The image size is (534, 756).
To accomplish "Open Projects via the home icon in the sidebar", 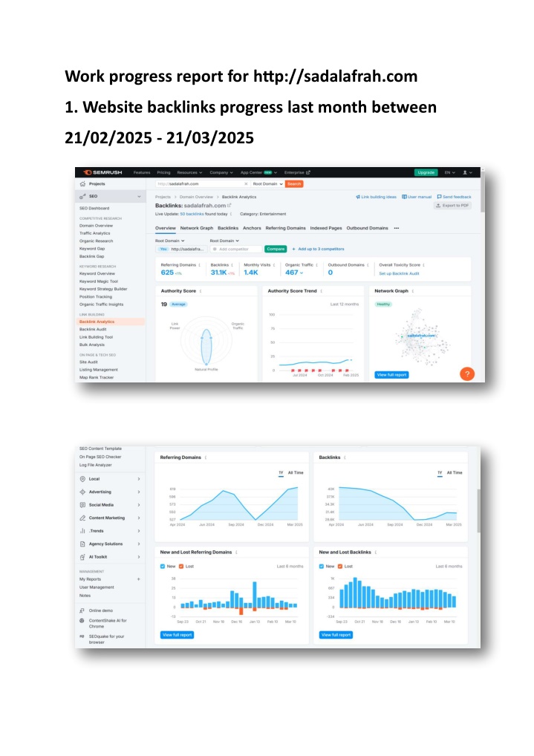I will 83,183.
